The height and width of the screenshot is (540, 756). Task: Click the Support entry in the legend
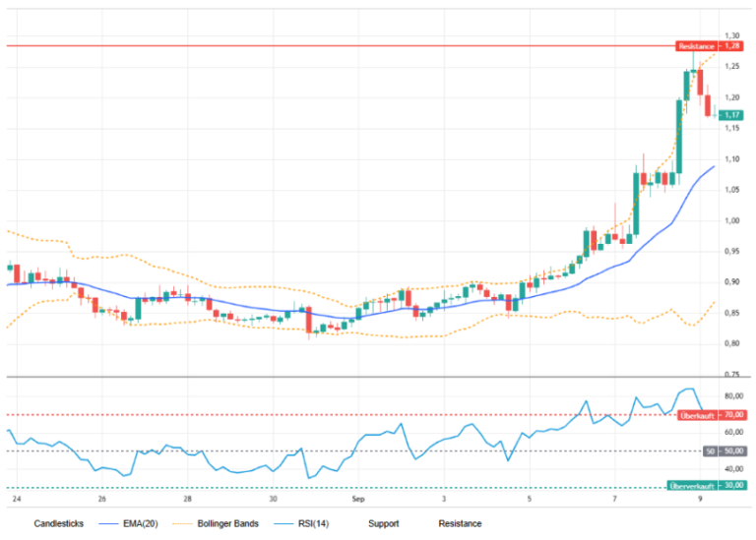pyautogui.click(x=383, y=523)
